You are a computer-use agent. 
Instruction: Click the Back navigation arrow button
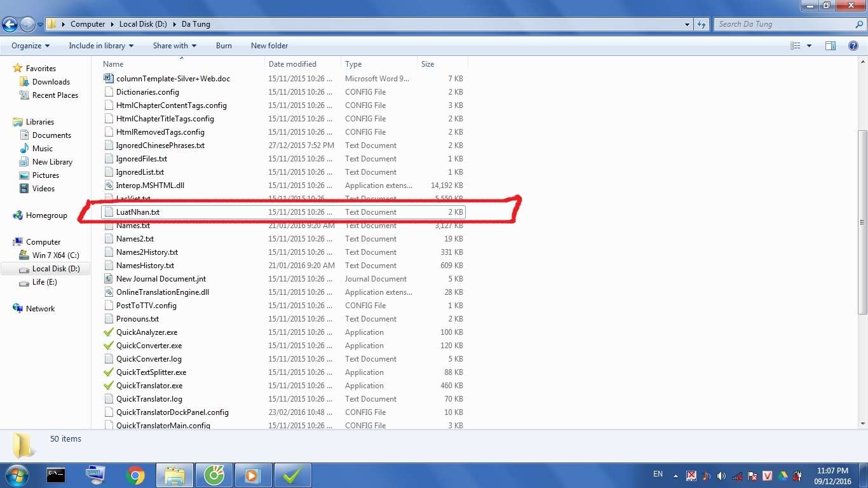coord(10,25)
